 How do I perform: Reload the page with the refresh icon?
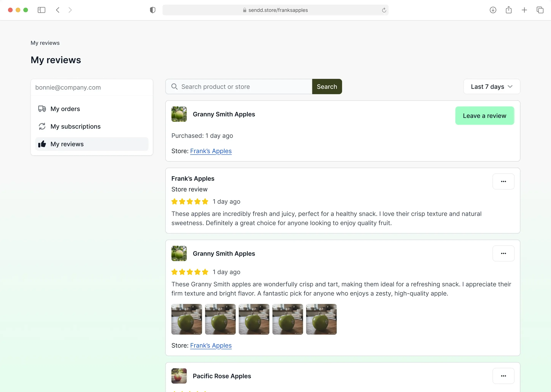(384, 10)
